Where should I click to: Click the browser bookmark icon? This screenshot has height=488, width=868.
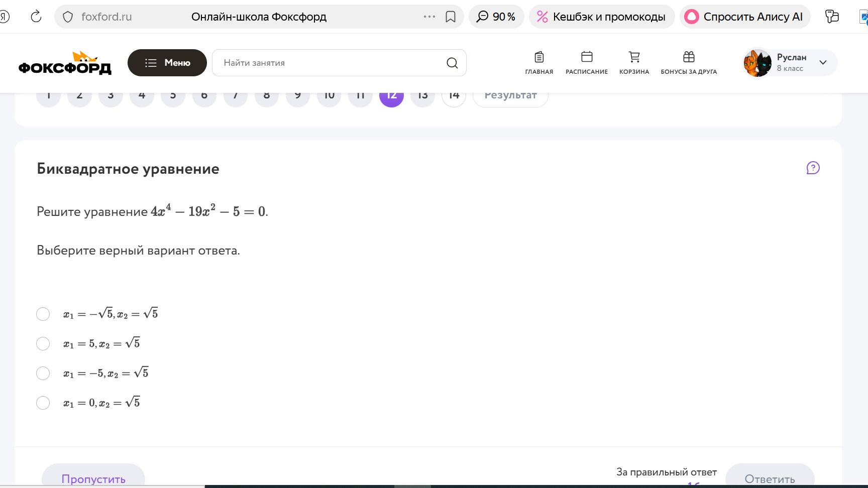pyautogui.click(x=451, y=17)
